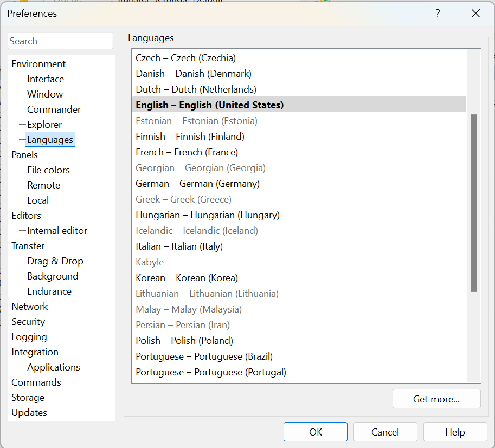This screenshot has width=495, height=448.
Task: Navigate to the Security section
Action: click(x=28, y=322)
